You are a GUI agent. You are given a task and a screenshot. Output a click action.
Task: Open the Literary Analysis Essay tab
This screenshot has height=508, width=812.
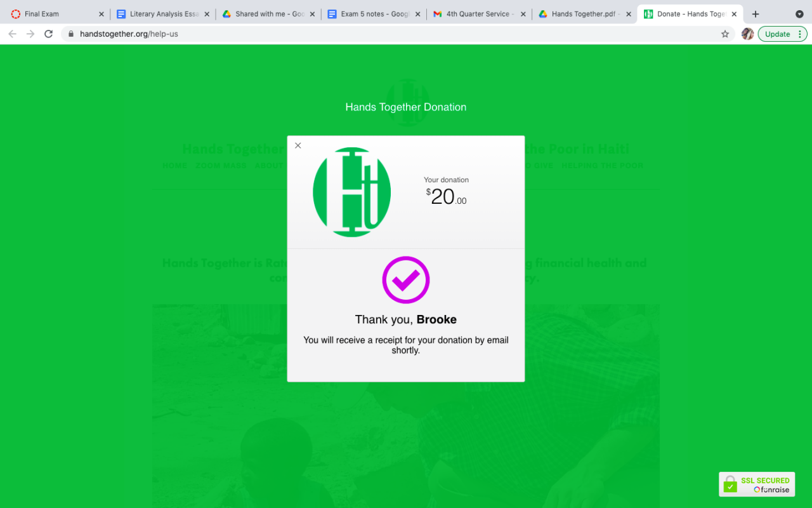pyautogui.click(x=162, y=14)
